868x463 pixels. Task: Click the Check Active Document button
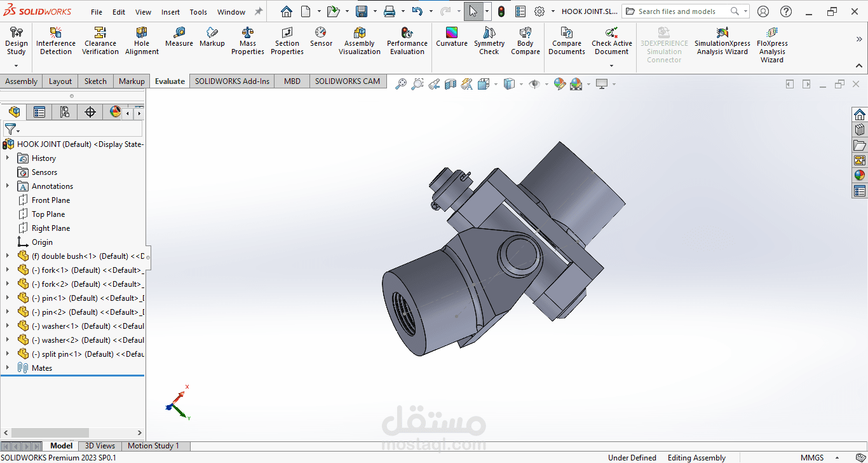coord(612,42)
